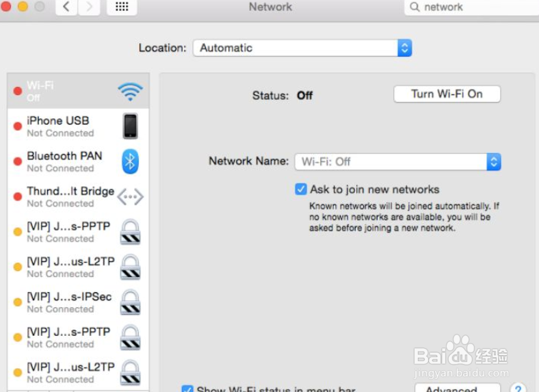The width and height of the screenshot is (539, 392).
Task: Toggle Show Wi-Fi status in menu bar
Action: [x=187, y=389]
